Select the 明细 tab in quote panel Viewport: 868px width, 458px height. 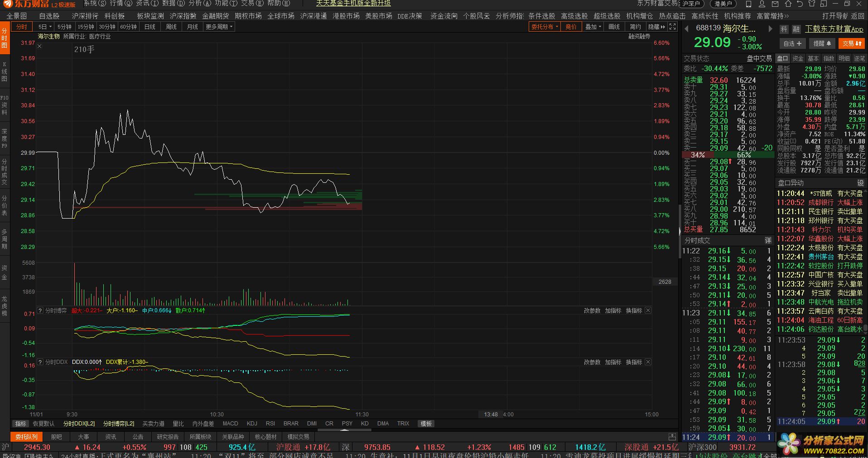tap(844, 58)
